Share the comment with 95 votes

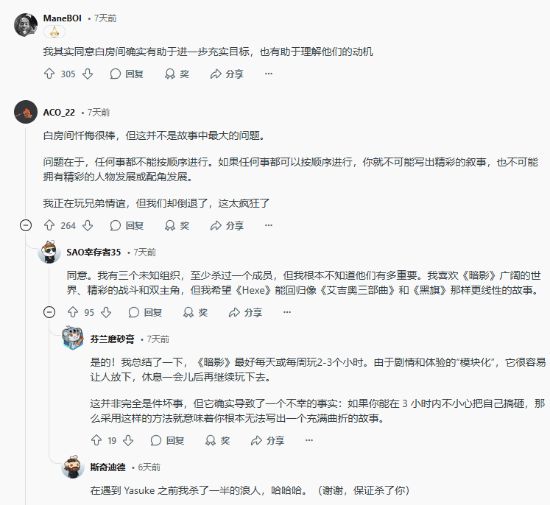coord(245,312)
